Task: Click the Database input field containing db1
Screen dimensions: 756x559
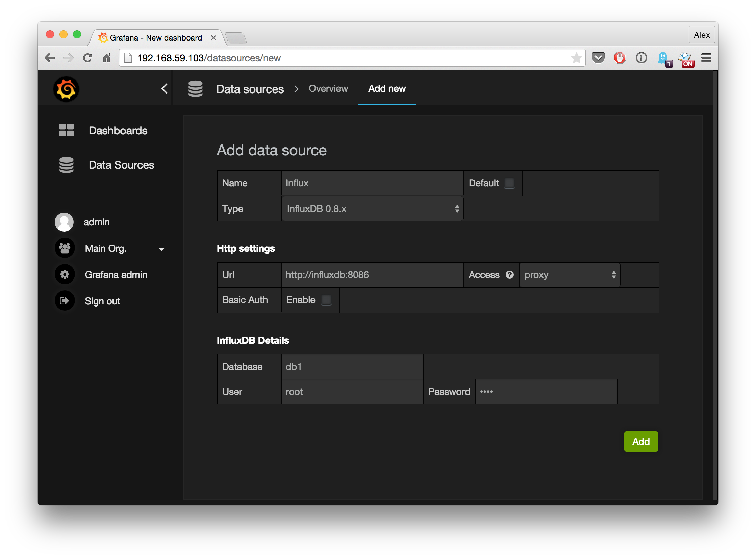Action: [x=352, y=367]
